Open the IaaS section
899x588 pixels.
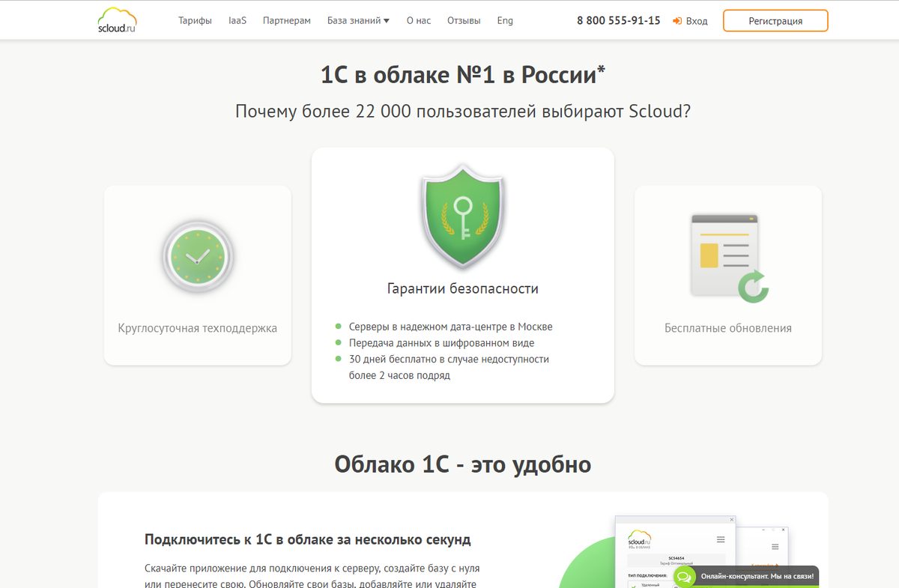[x=237, y=20]
